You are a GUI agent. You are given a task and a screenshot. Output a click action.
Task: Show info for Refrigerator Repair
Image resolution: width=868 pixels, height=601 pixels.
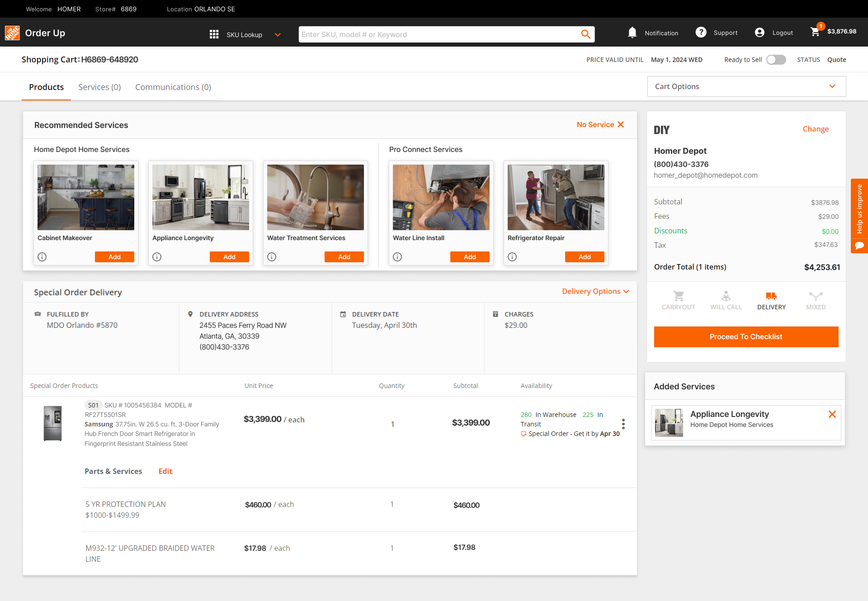[x=512, y=257]
